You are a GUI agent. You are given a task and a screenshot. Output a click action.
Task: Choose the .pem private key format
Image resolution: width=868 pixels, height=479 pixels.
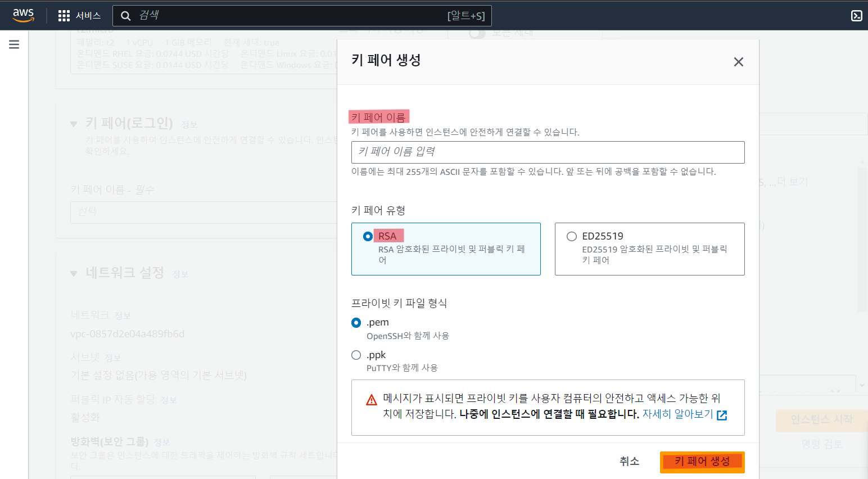[x=356, y=323]
